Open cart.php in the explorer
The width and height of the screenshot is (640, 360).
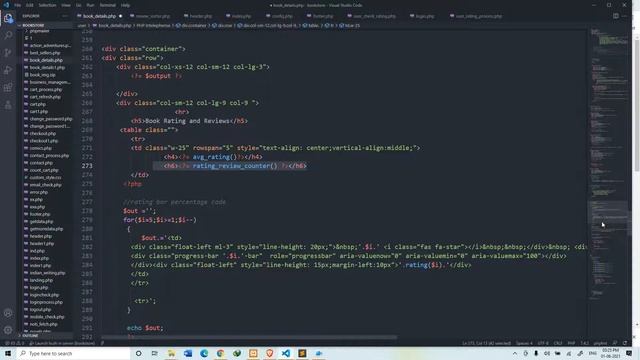pos(38,104)
